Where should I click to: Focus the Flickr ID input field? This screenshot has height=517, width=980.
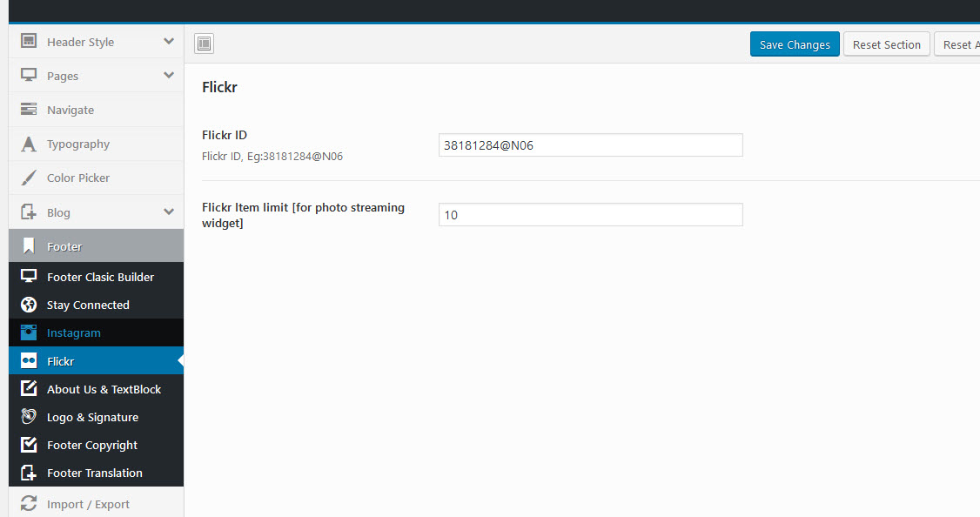[x=591, y=145]
